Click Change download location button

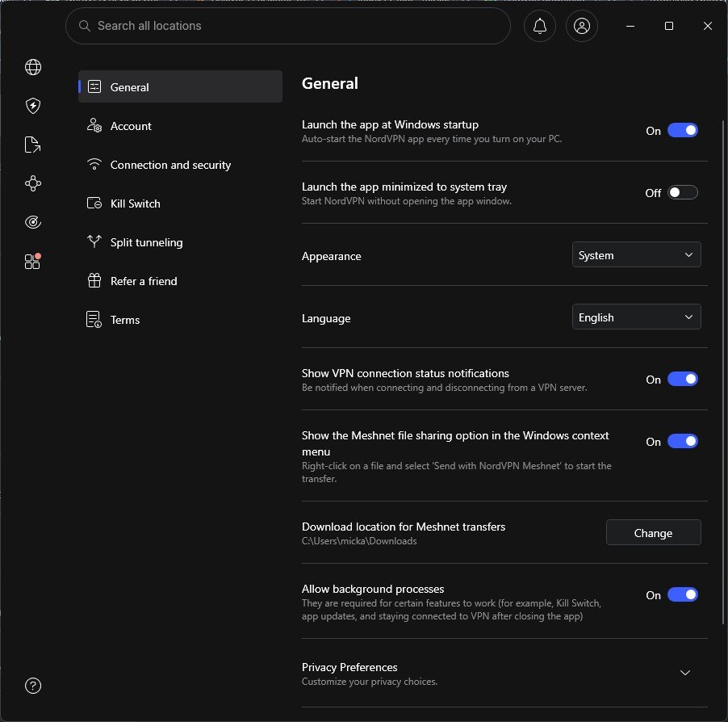(653, 532)
